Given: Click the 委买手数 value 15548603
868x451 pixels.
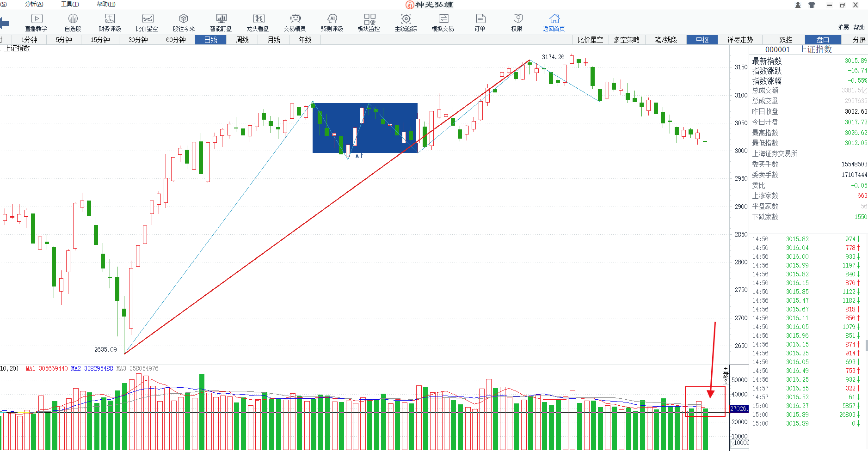Looking at the screenshot, I should 854,164.
